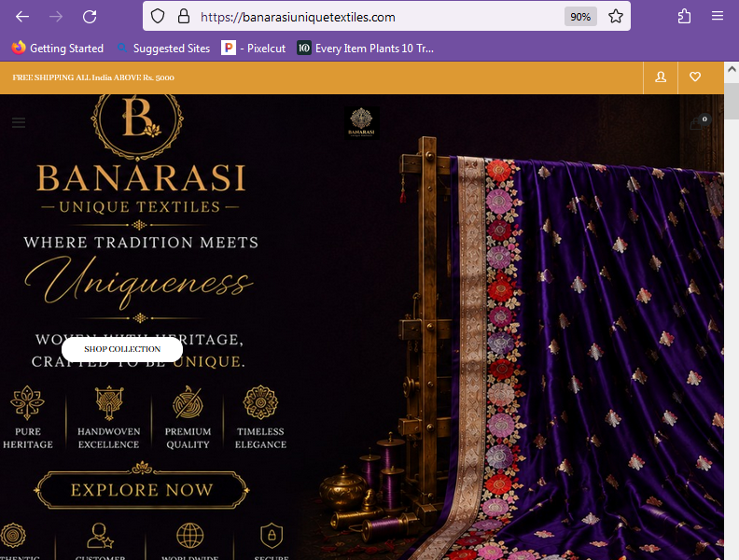Screen dimensions: 739x560
Task: Open the shopping cart bag icon
Action: coord(698,122)
